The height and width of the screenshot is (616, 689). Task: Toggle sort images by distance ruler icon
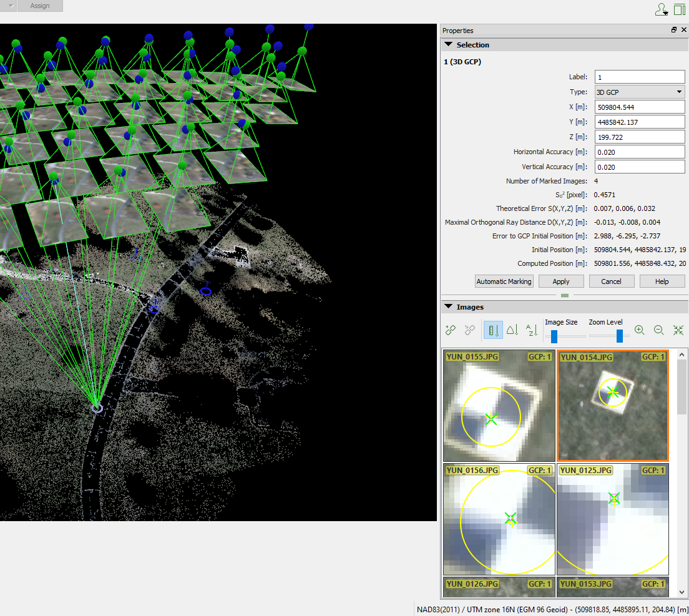coord(493,330)
